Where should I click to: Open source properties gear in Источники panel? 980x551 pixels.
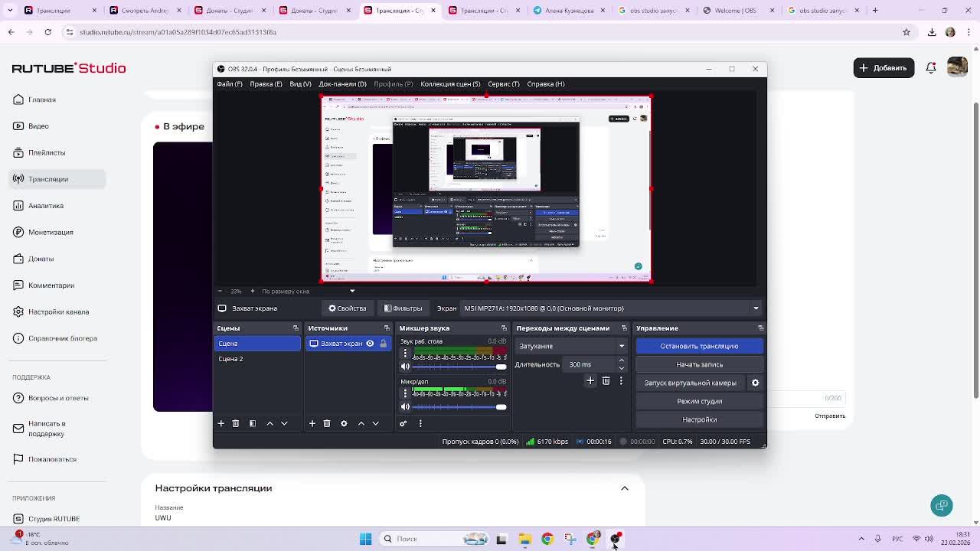pos(344,423)
